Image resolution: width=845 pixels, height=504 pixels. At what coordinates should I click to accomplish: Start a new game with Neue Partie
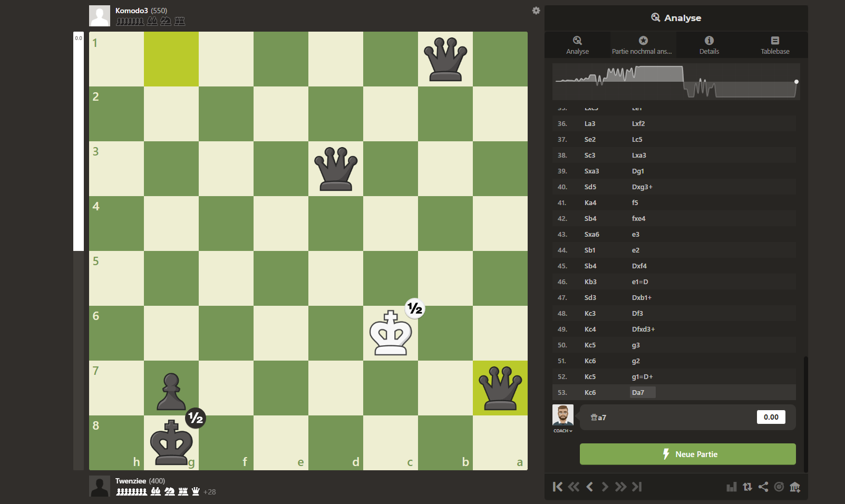coord(687,454)
